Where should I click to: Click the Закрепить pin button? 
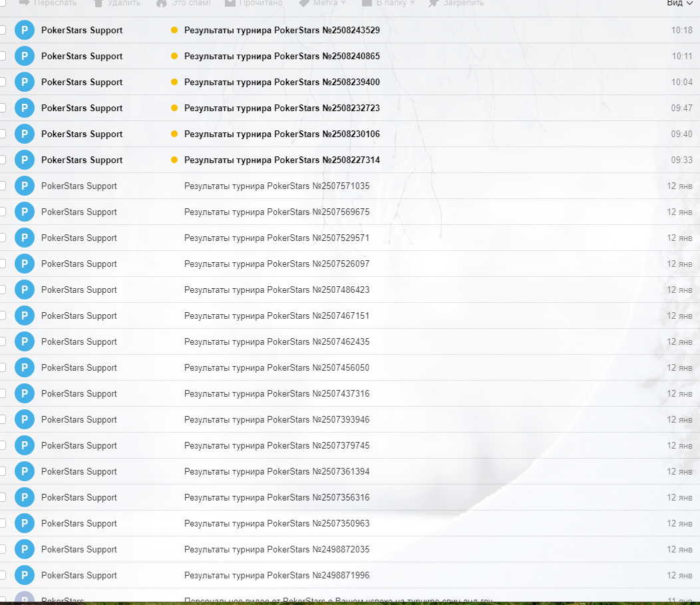pyautogui.click(x=456, y=3)
